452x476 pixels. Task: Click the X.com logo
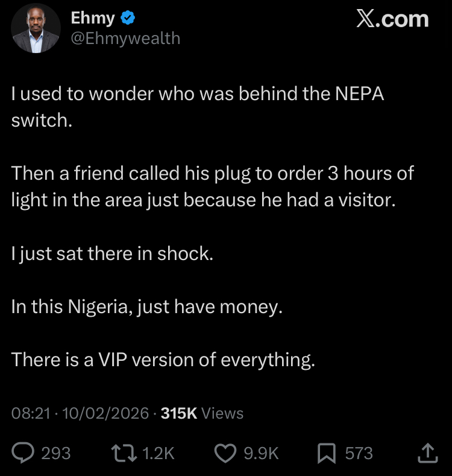pos(392,19)
